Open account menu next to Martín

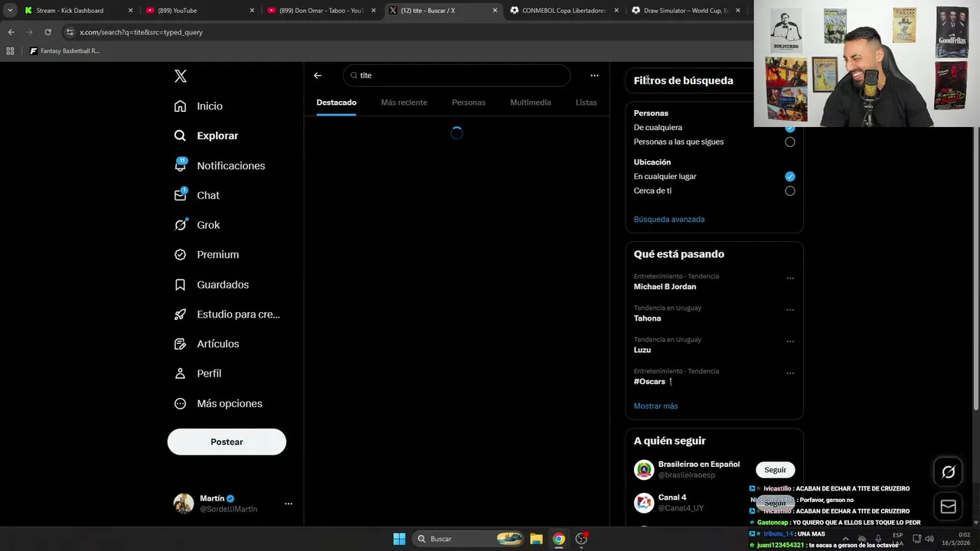(x=289, y=504)
